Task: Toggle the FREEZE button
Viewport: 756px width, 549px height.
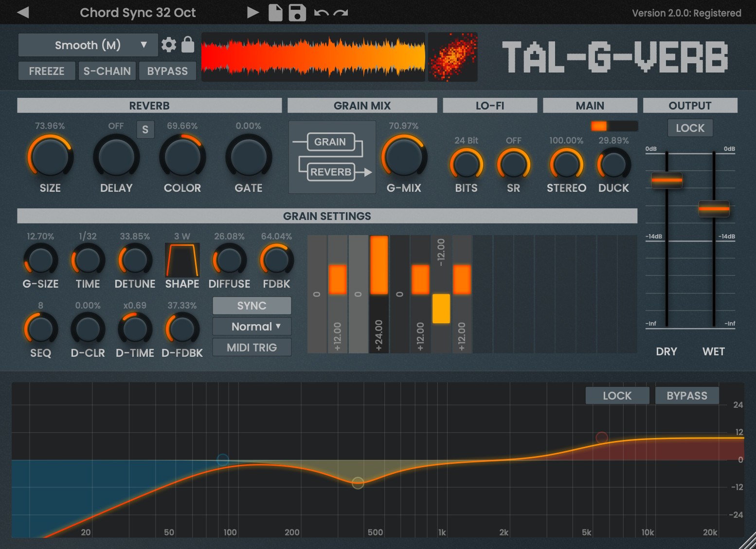Action: 47,71
